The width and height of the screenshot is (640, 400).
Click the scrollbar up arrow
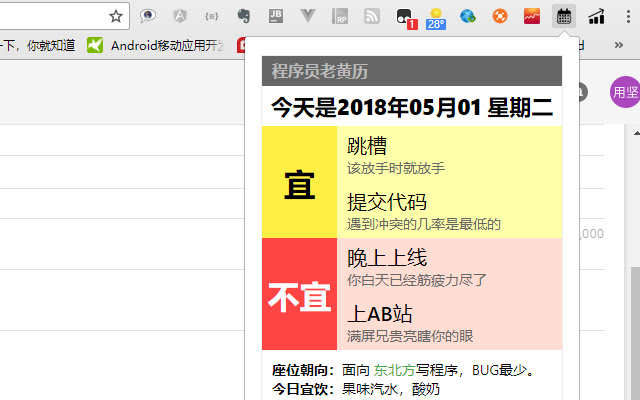point(636,133)
